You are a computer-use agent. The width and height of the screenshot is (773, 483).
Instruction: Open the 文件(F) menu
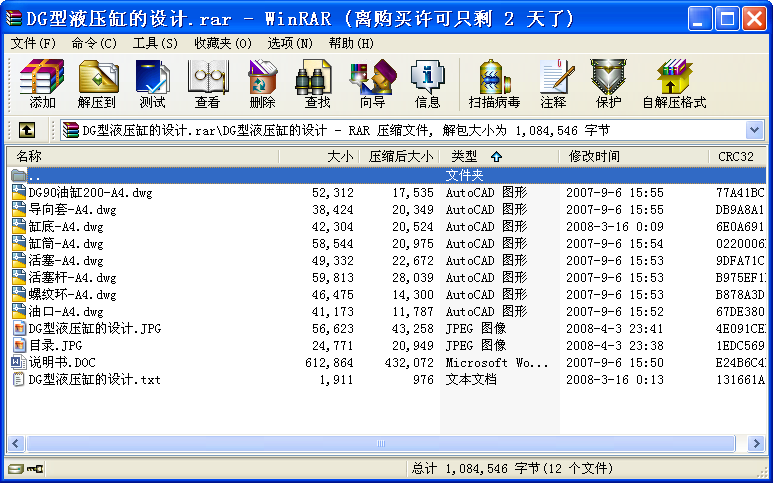tap(33, 43)
